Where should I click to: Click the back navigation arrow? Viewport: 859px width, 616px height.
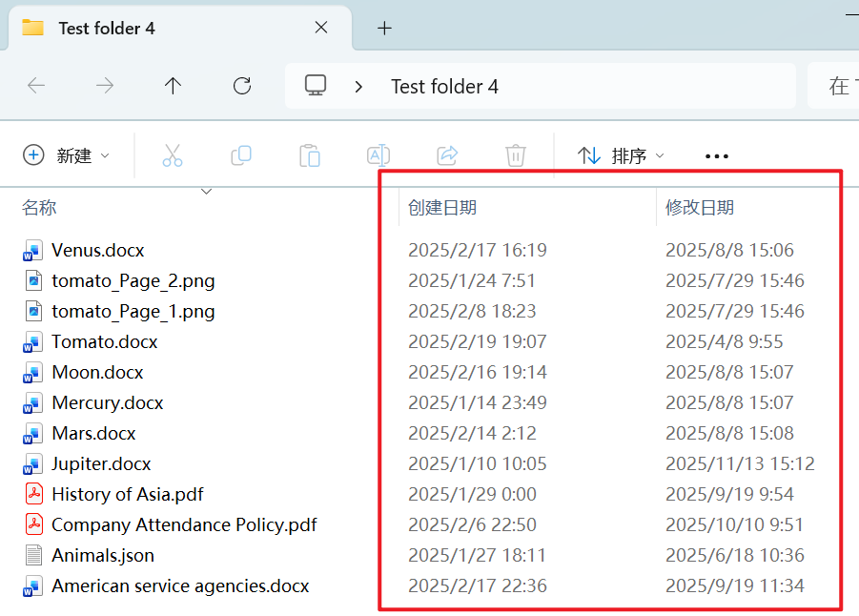click(35, 85)
